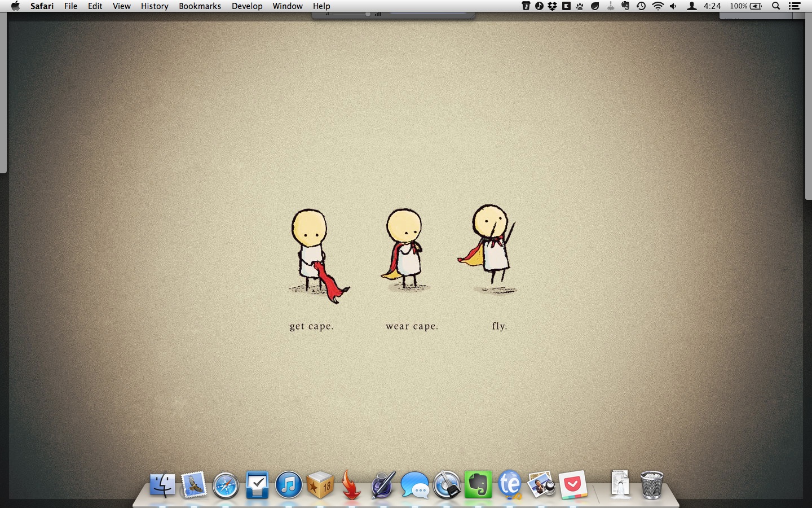
Task: Open Preview from the Dock
Action: coord(541,485)
